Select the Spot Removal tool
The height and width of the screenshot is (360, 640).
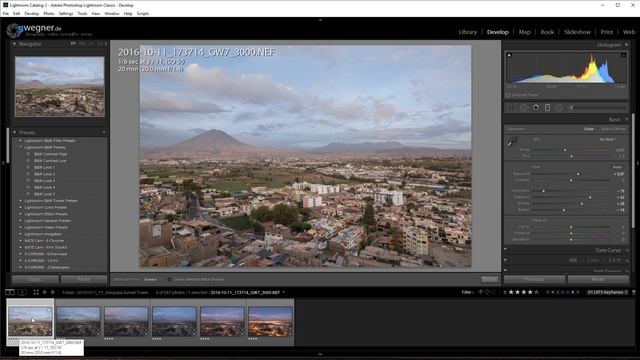click(x=523, y=107)
